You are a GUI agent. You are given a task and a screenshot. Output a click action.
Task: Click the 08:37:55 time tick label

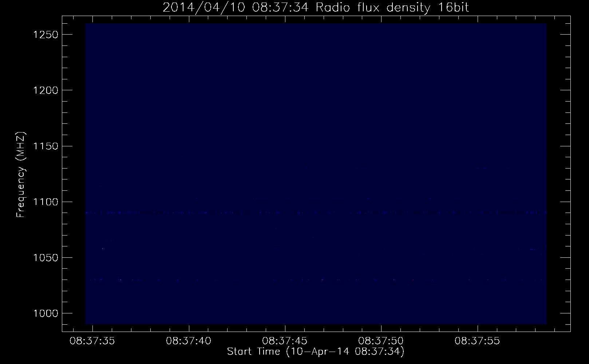(477, 341)
